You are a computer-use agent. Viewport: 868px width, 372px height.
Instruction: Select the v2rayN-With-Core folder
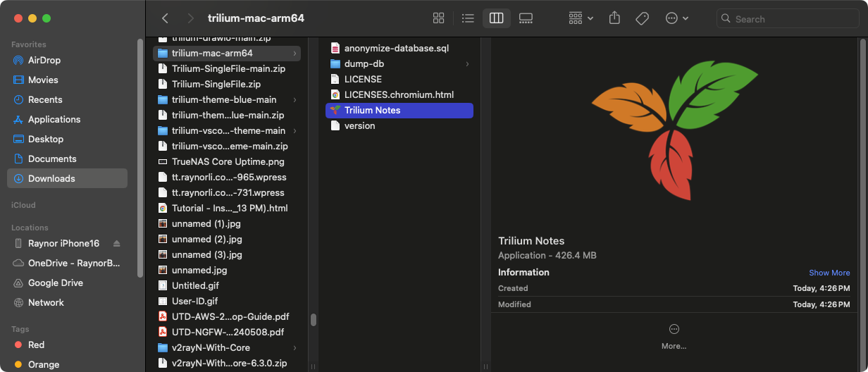(227, 347)
